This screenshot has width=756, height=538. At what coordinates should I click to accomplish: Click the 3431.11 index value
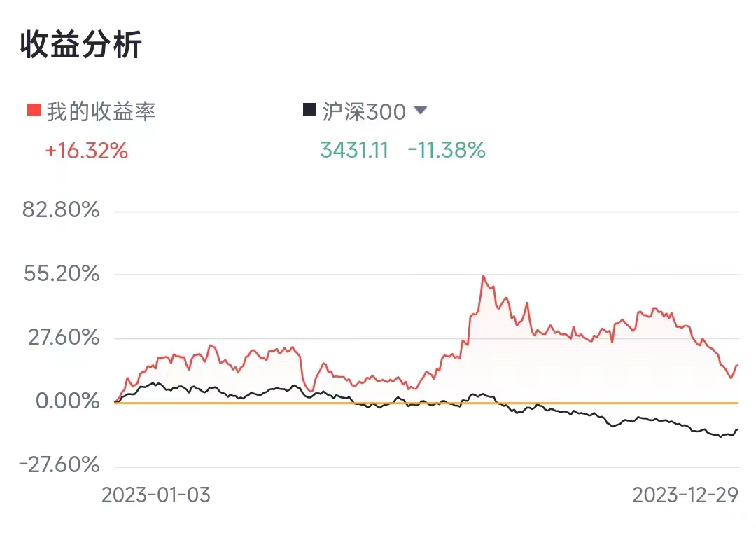coord(354,150)
